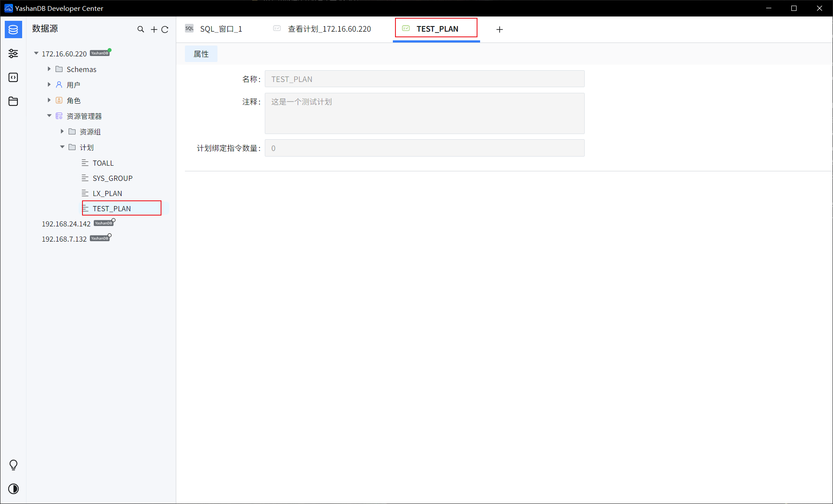Open the data source database icon in sidebar

[13, 29]
